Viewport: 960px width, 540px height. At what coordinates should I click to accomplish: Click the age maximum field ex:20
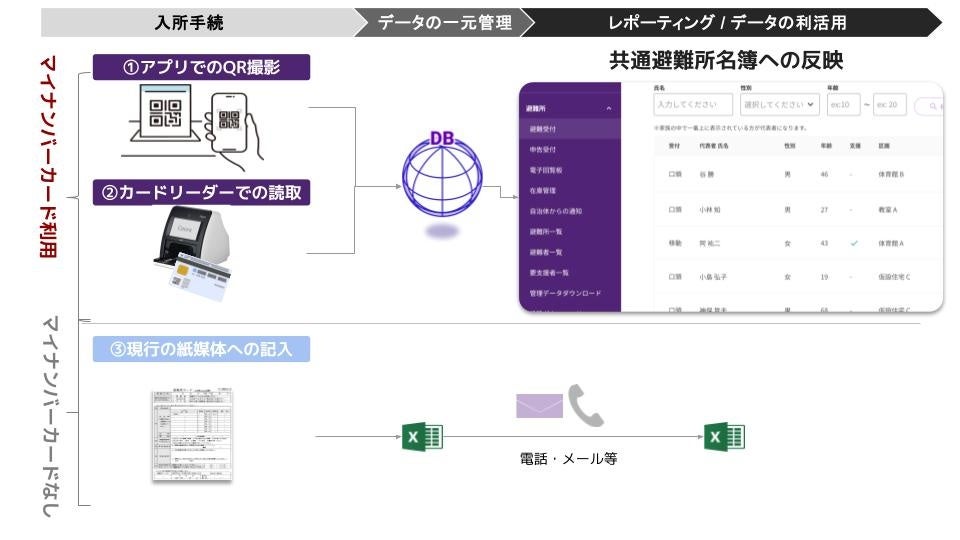890,105
